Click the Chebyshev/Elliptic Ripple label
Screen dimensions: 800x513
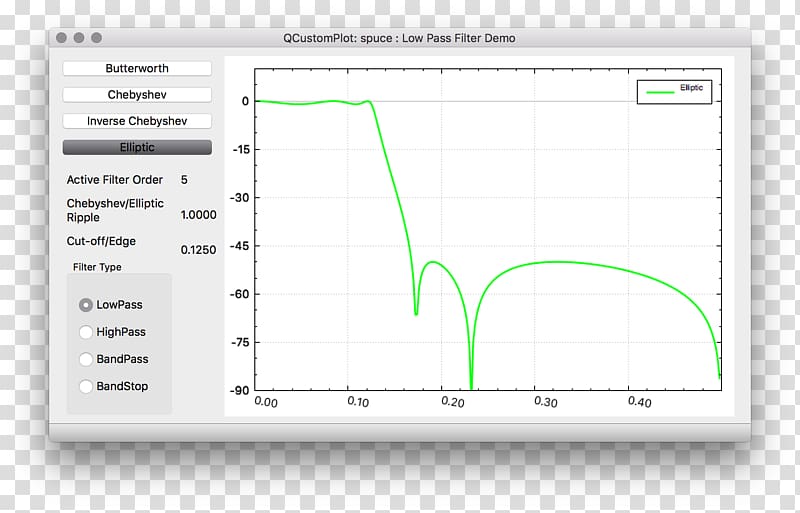[x=115, y=210]
